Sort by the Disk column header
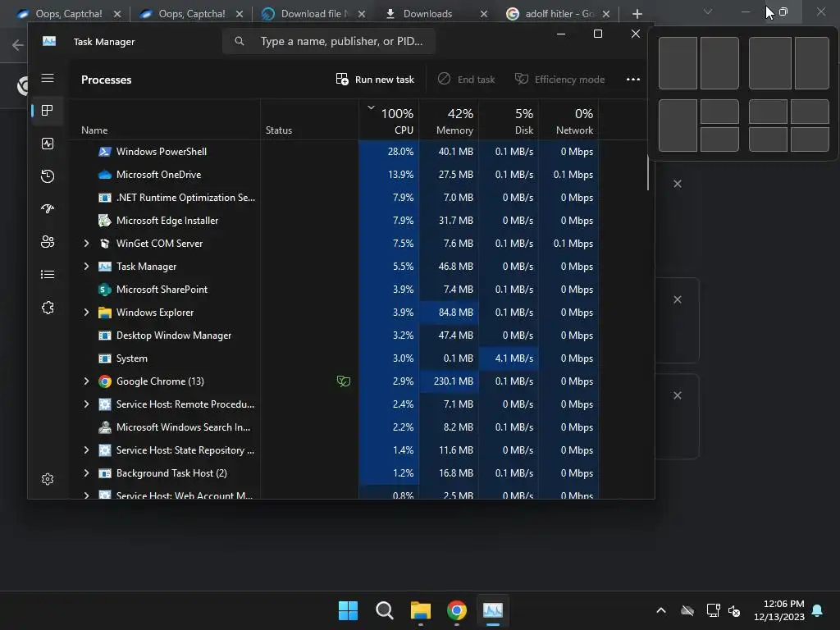 [509, 121]
